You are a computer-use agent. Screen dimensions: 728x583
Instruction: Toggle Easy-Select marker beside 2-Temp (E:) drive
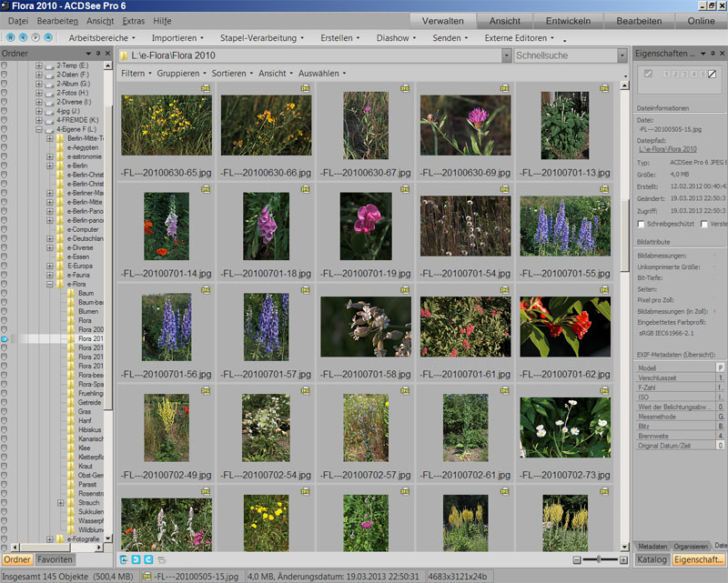(x=5, y=65)
